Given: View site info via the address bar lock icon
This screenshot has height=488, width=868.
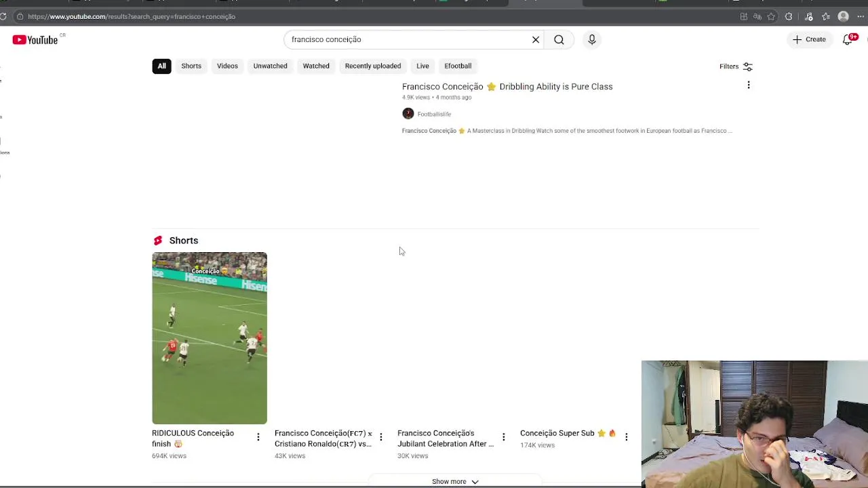Looking at the screenshot, I should [20, 16].
